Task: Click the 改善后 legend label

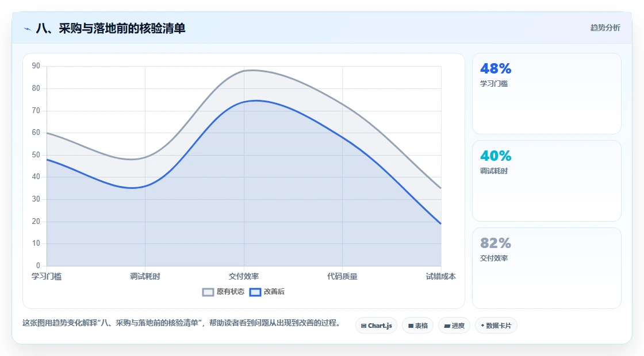Action: pyautogui.click(x=274, y=292)
